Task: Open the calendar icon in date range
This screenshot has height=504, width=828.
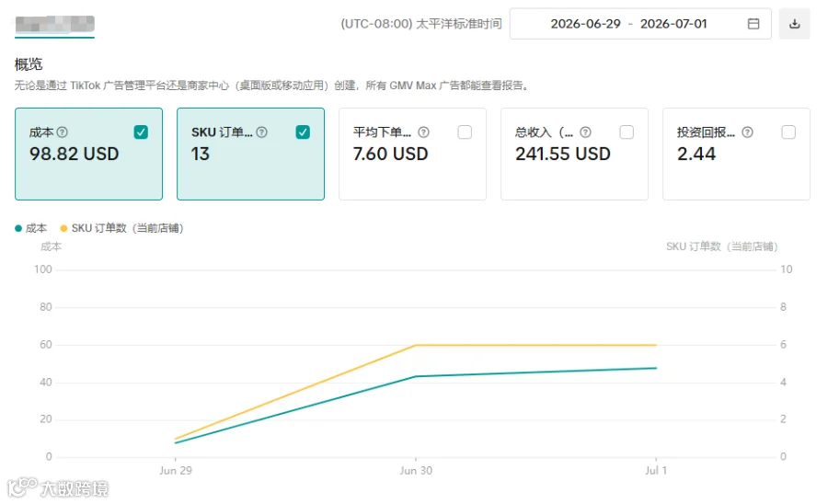Action: (x=753, y=24)
